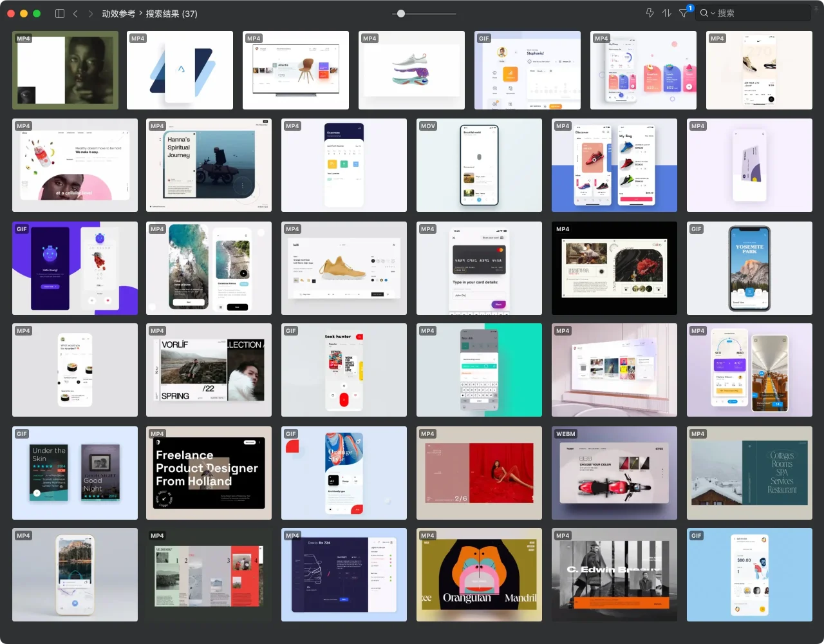Toggle the sidebar panel icon
Screen dimensions: 824x644
click(60, 14)
